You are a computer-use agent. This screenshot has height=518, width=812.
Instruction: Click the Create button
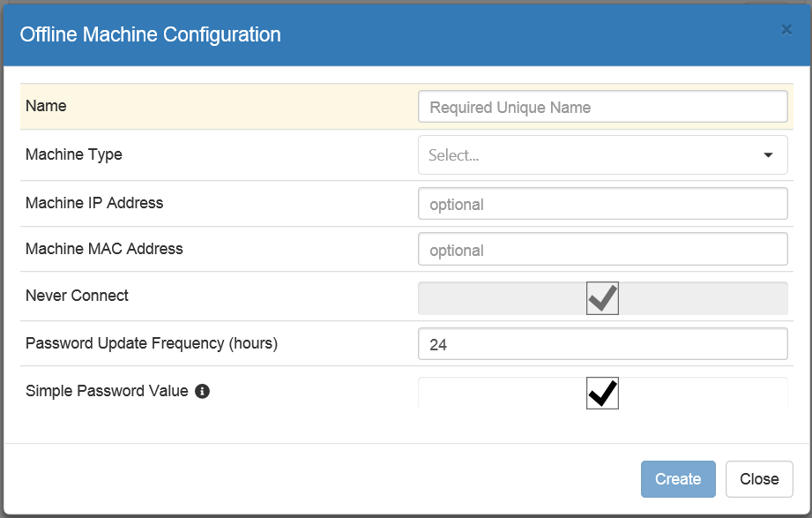click(x=678, y=479)
